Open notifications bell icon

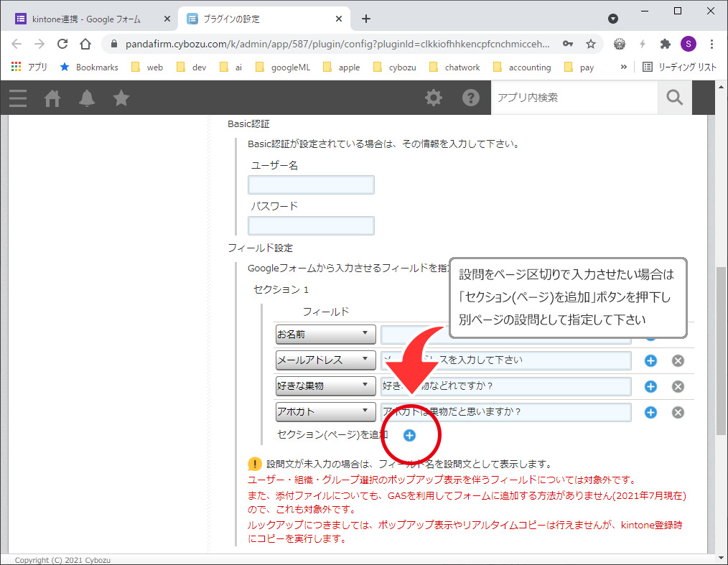(x=87, y=98)
